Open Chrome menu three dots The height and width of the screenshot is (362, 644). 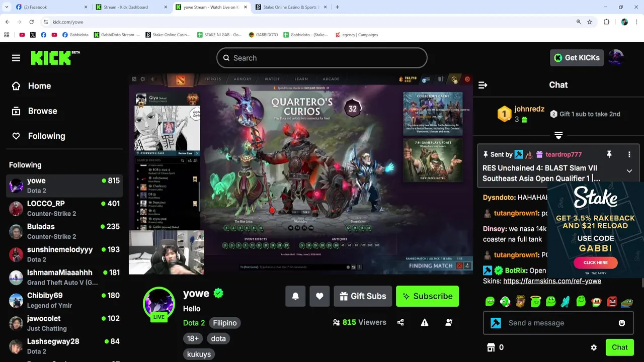pos(637,22)
